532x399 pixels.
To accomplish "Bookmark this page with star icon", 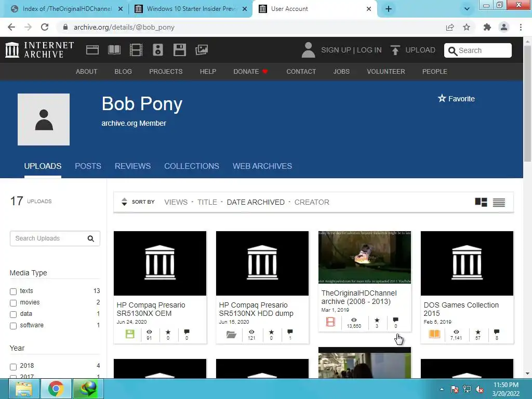I will click(467, 27).
